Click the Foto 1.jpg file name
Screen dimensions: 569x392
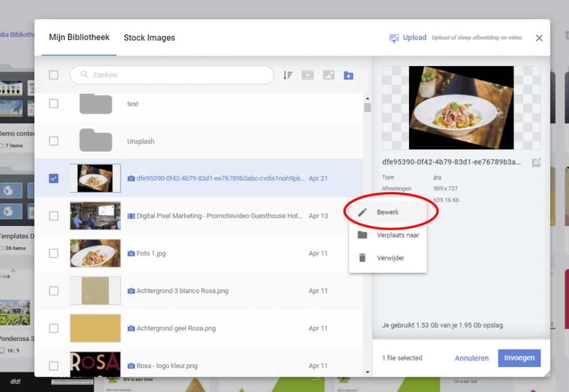151,254
